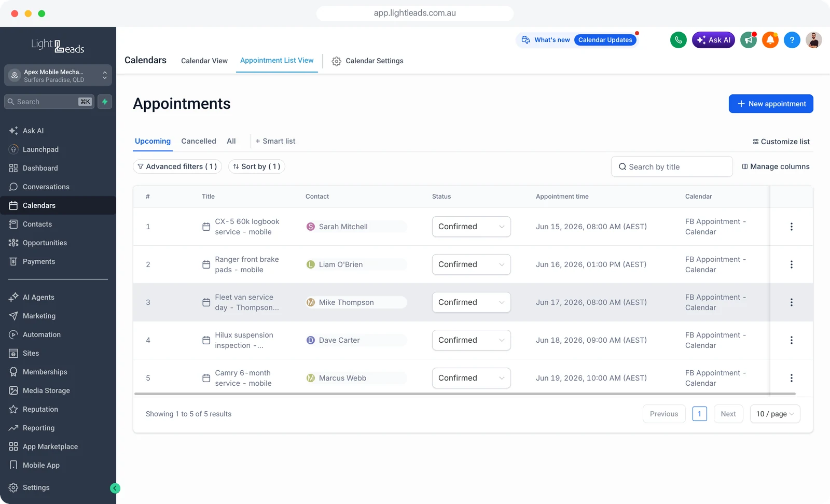The width and height of the screenshot is (830, 504).
Task: Expand the Apex Mobile Mecha account switcher
Action: (58, 75)
